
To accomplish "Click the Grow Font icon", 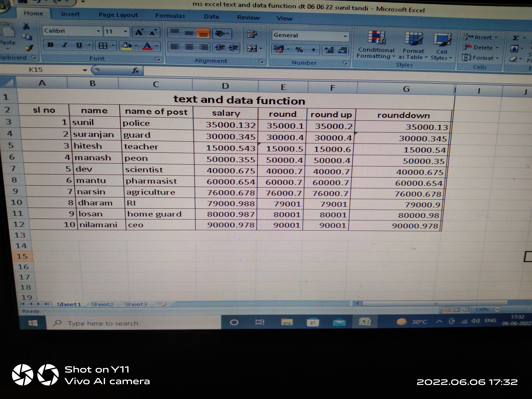I will click(139, 32).
